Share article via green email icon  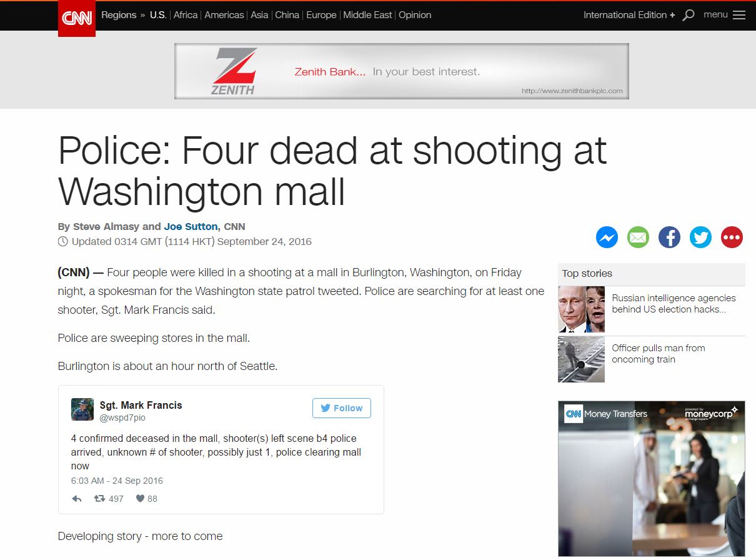coord(638,237)
